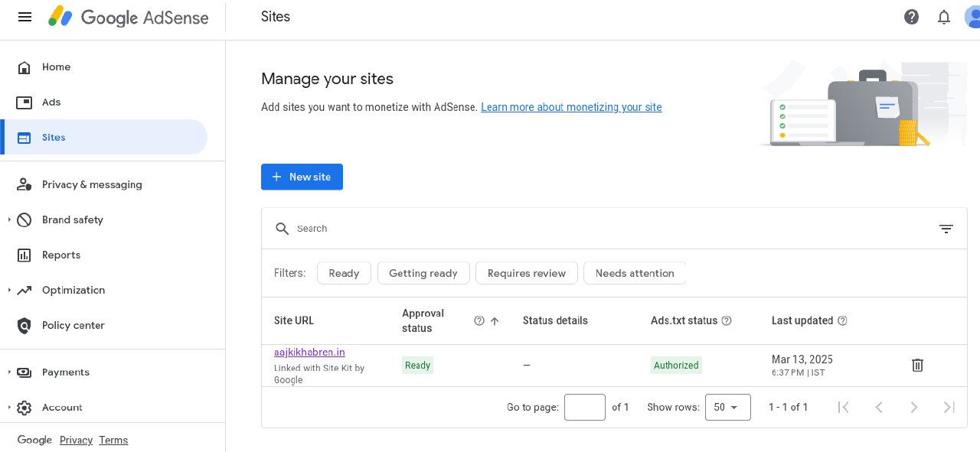Expand Optimization submenu arrow
This screenshot has width=980, height=452.
[9, 291]
